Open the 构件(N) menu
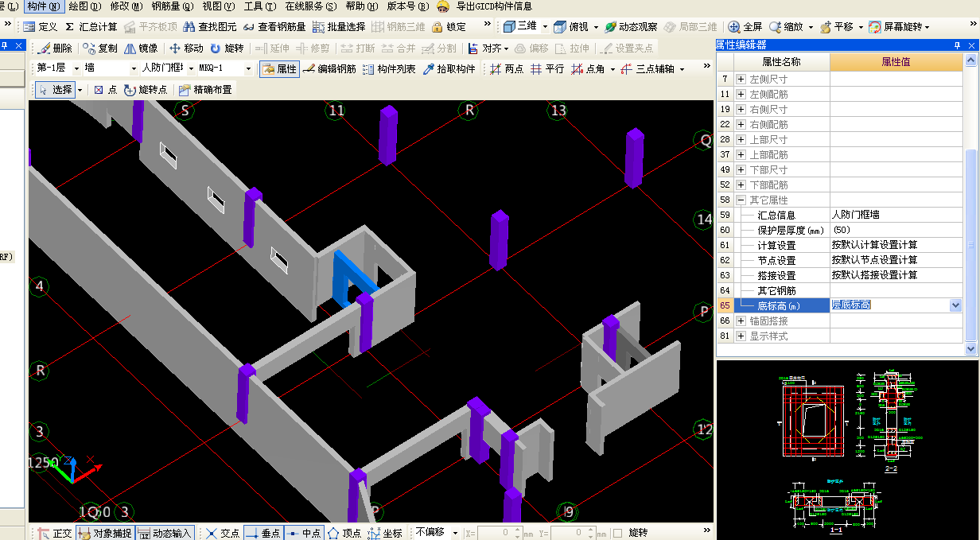This screenshot has height=540, width=980. pyautogui.click(x=44, y=6)
